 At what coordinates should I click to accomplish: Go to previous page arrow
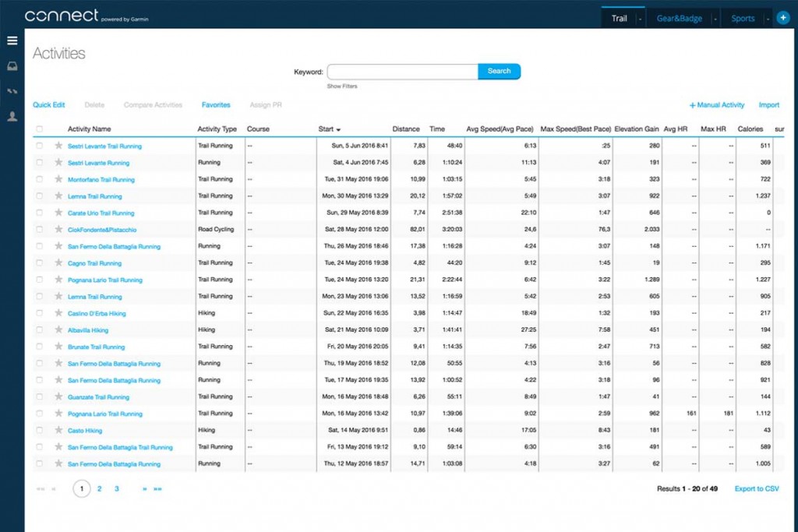54,488
